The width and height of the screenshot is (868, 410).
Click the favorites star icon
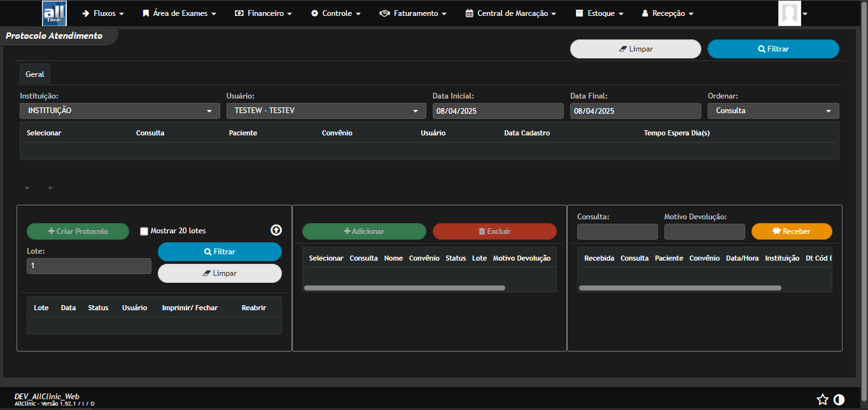822,399
